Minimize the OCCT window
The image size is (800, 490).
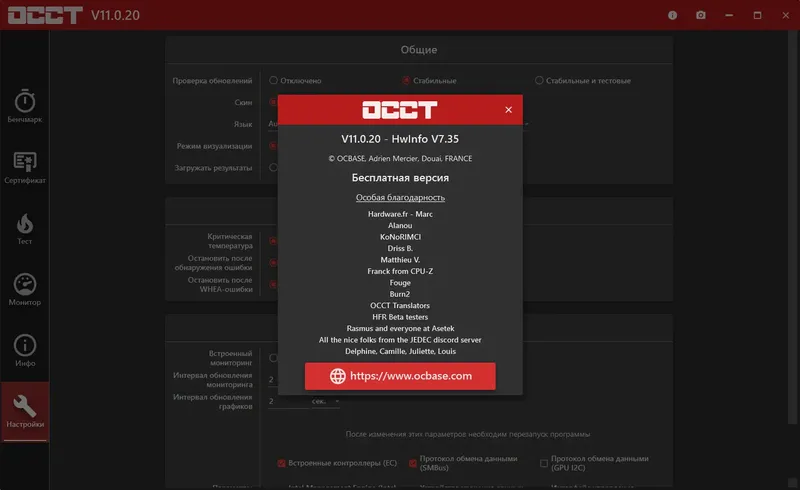(729, 15)
